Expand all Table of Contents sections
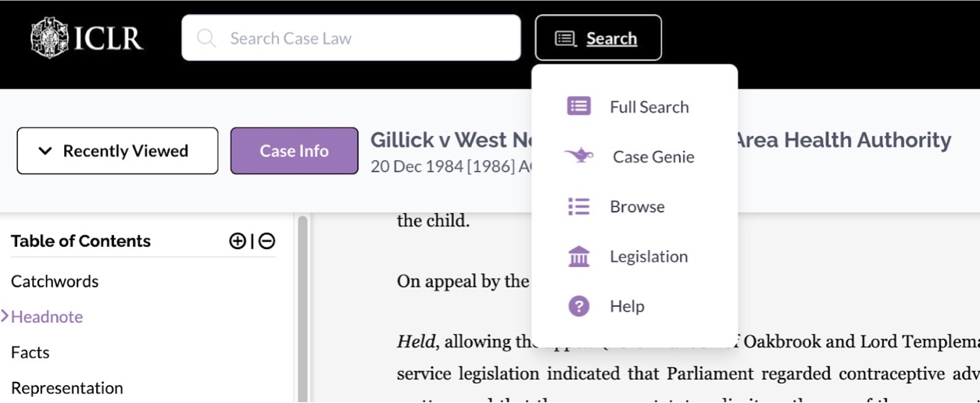 pyautogui.click(x=238, y=241)
